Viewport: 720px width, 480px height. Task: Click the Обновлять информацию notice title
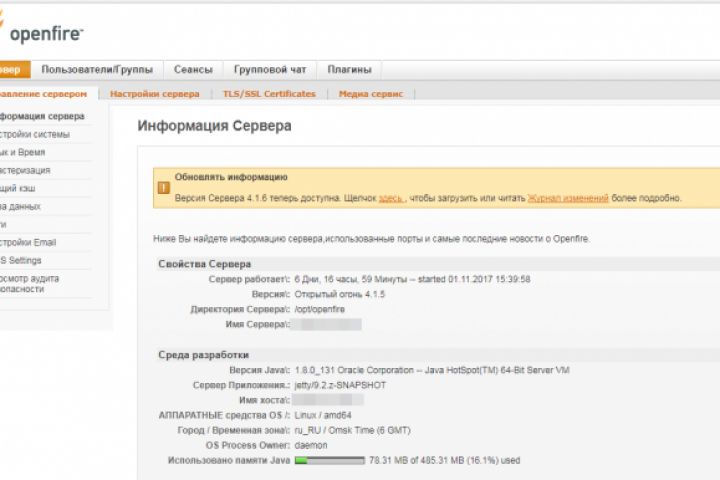tap(231, 177)
